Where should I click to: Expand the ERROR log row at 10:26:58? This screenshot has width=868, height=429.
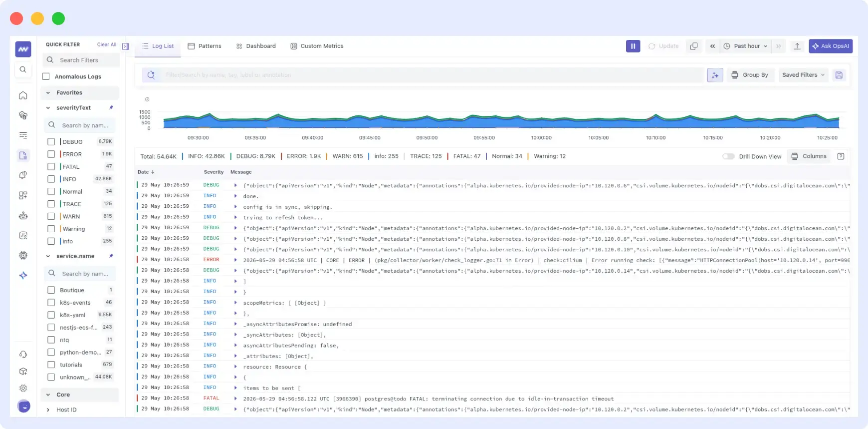[235, 260]
